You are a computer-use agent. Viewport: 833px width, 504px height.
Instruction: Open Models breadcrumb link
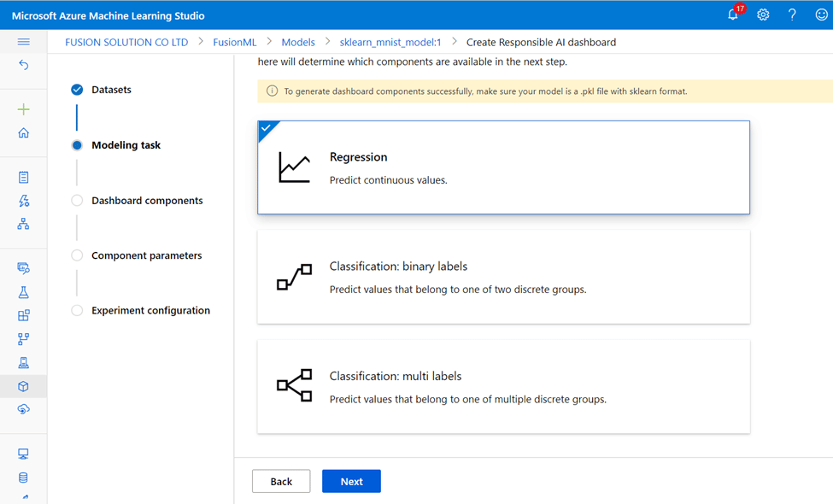(298, 42)
